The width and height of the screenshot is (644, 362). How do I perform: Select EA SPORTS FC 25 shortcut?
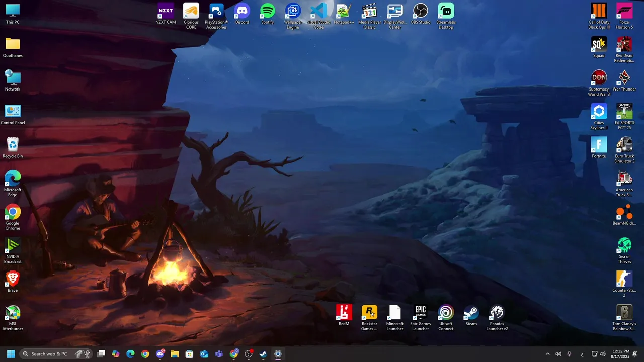pyautogui.click(x=624, y=117)
